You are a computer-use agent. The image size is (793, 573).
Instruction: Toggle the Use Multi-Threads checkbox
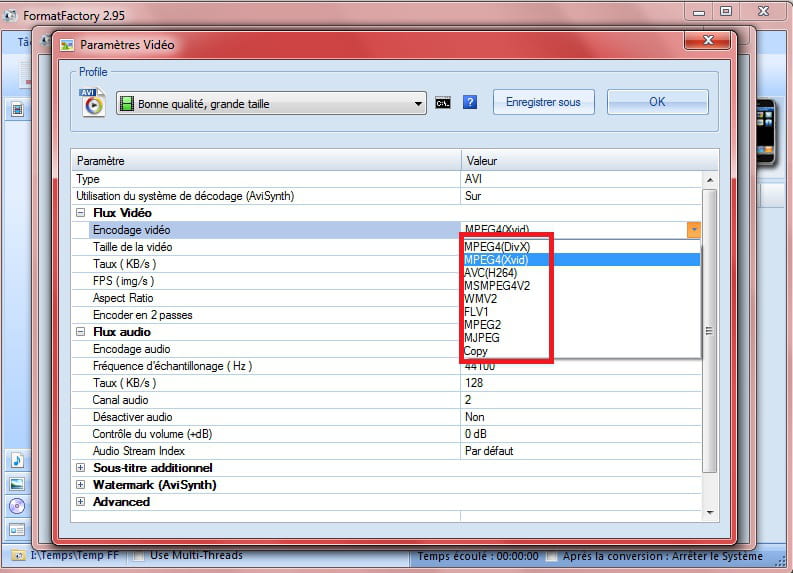pyautogui.click(x=138, y=556)
